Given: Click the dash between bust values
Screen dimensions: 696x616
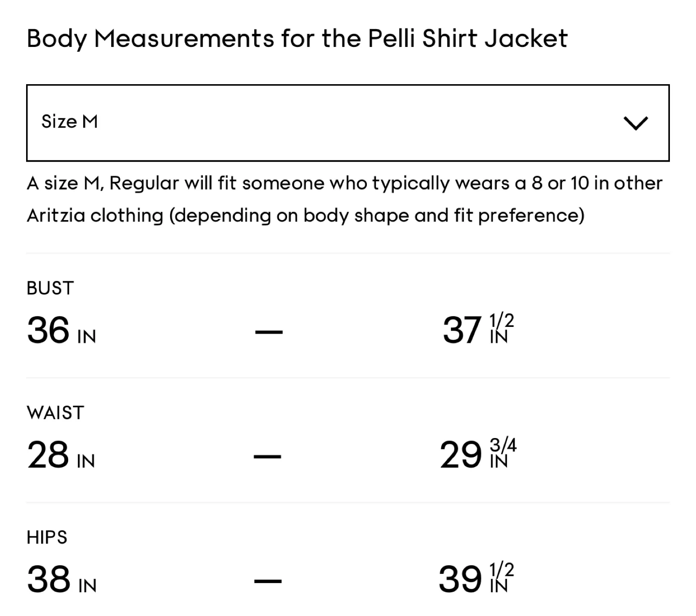Looking at the screenshot, I should [x=269, y=332].
